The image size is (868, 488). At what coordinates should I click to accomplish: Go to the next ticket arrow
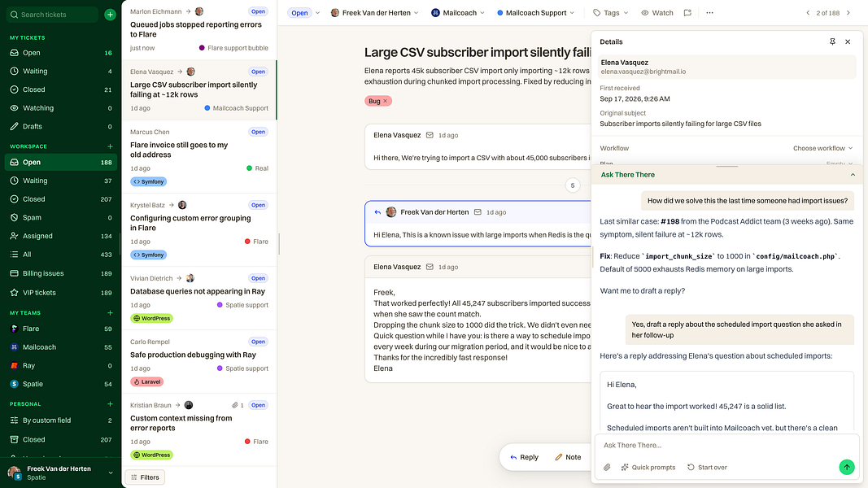point(848,13)
